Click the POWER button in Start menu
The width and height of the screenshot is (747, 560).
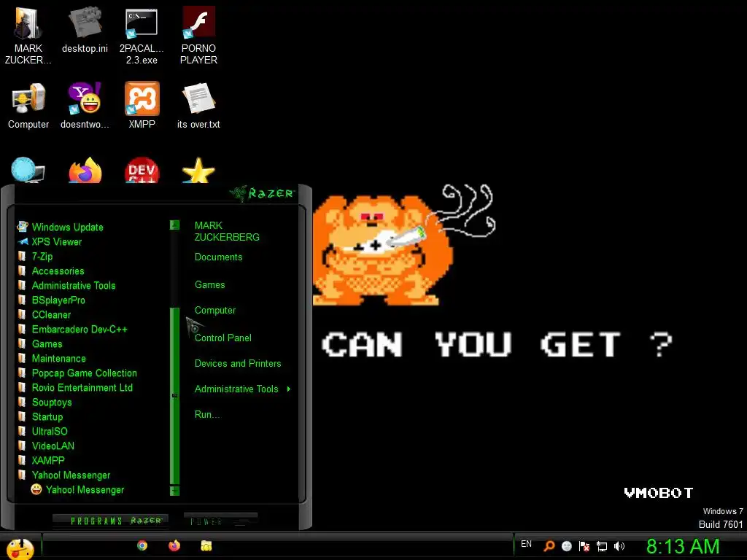(220, 521)
